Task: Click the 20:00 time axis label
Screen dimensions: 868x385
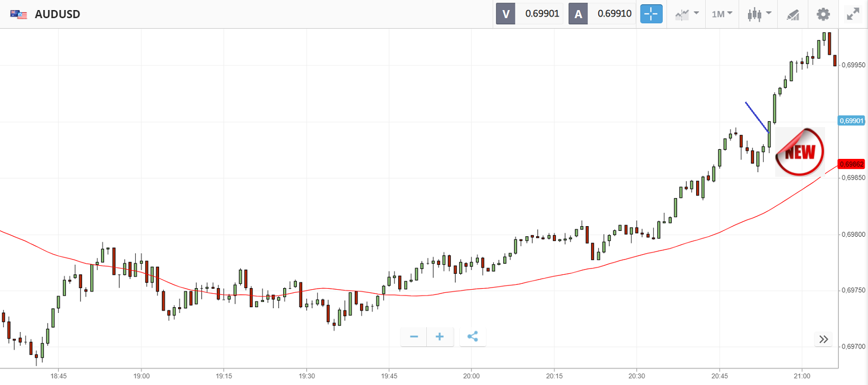Action: [471, 376]
